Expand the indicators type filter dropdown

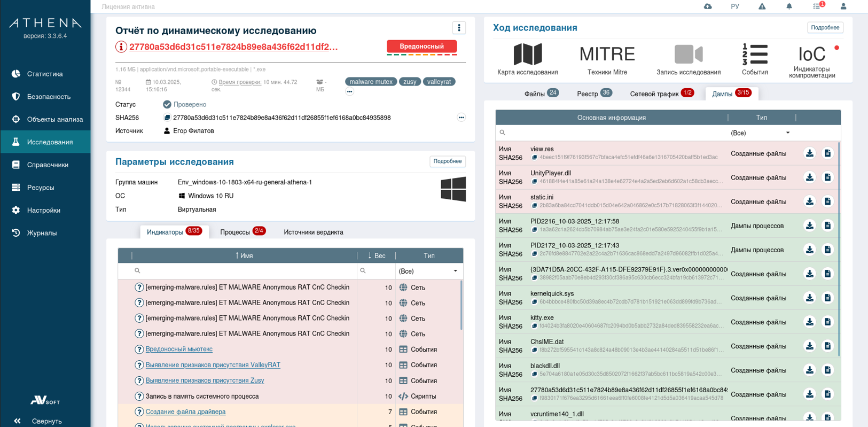point(455,271)
